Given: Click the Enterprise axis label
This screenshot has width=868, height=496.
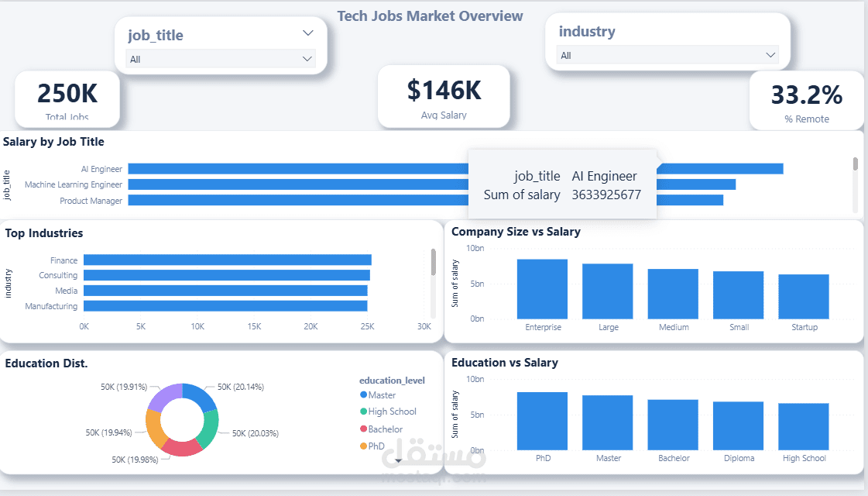Looking at the screenshot, I should pos(543,327).
